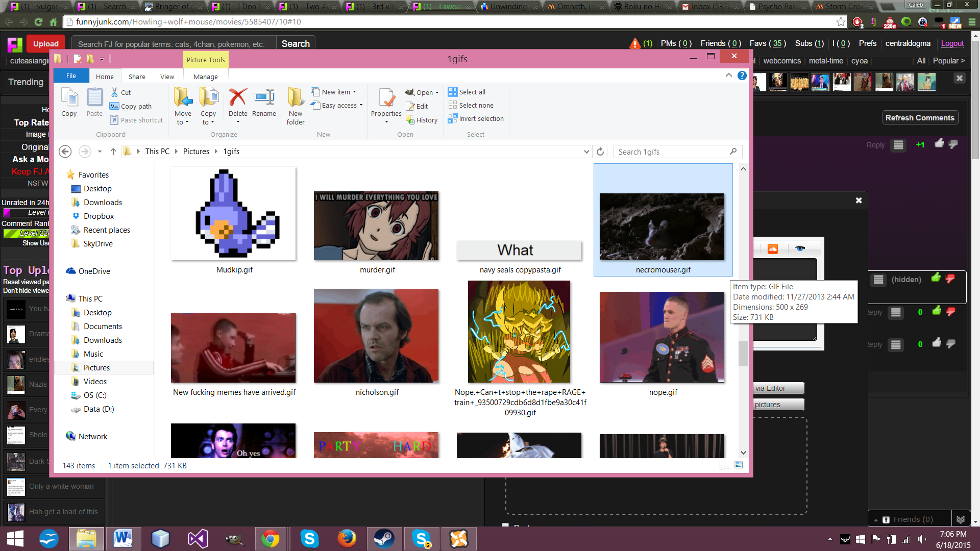Expand the address bar history dropdown
This screenshot has width=980, height=551.
pos(586,152)
